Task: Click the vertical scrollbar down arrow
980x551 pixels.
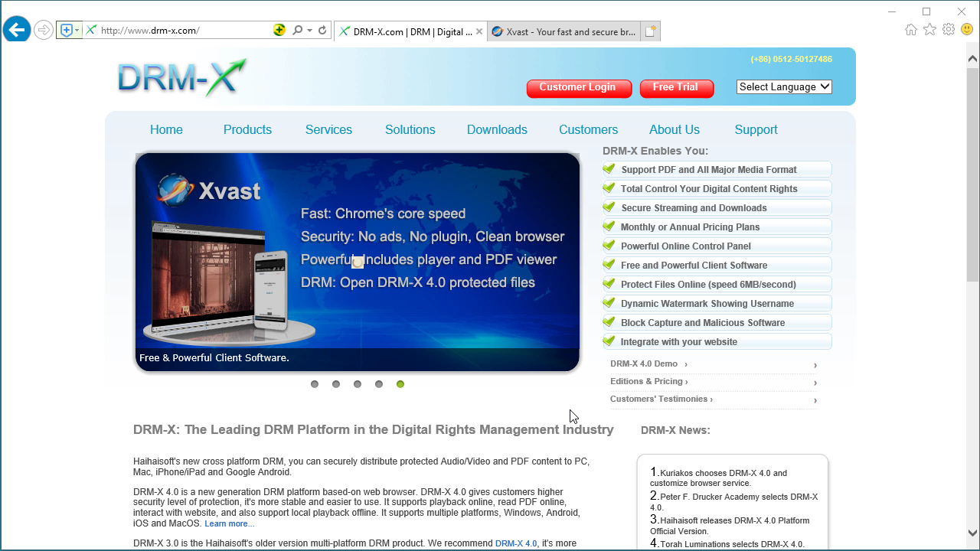Action: tap(972, 533)
